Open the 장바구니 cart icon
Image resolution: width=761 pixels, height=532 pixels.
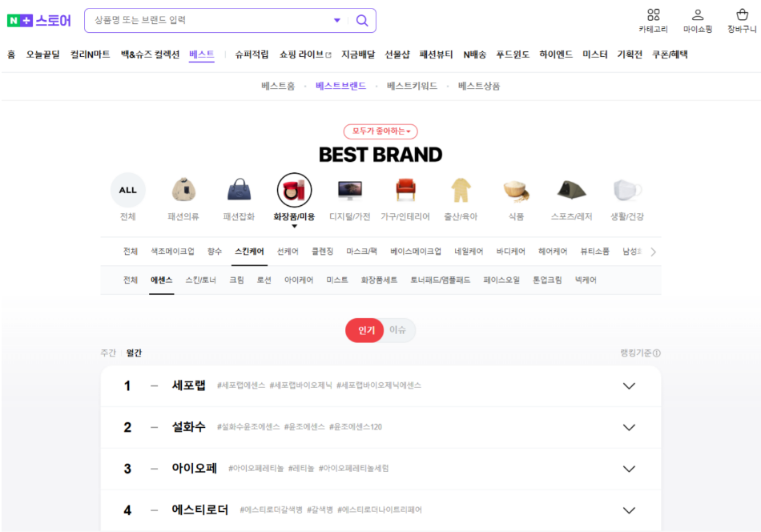742,14
